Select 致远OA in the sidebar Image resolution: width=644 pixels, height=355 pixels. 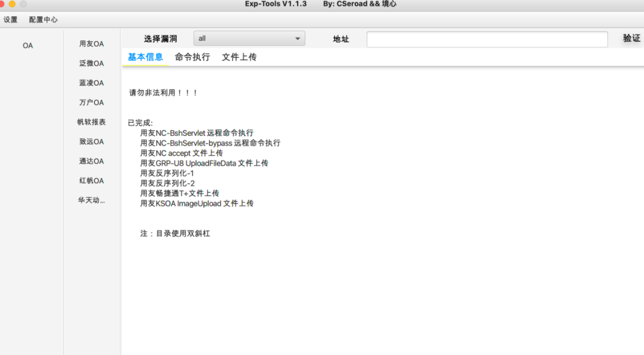[x=91, y=142]
